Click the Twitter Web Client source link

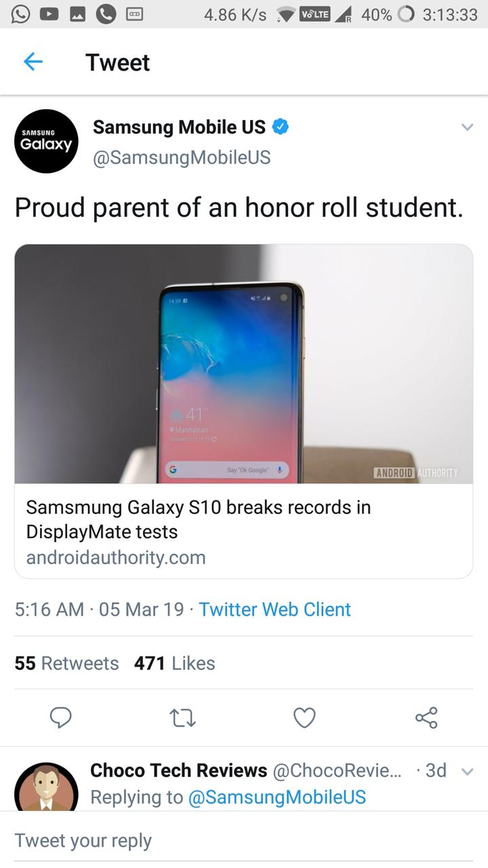pyautogui.click(x=274, y=609)
